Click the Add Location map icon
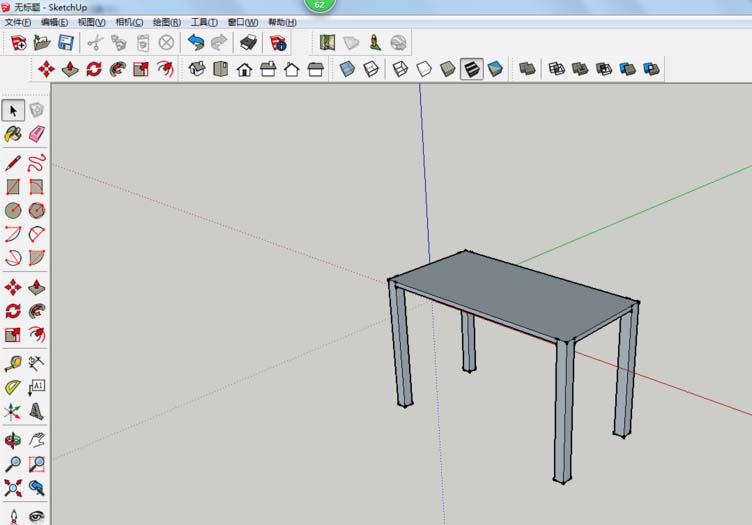The width and height of the screenshot is (752, 525). [327, 43]
